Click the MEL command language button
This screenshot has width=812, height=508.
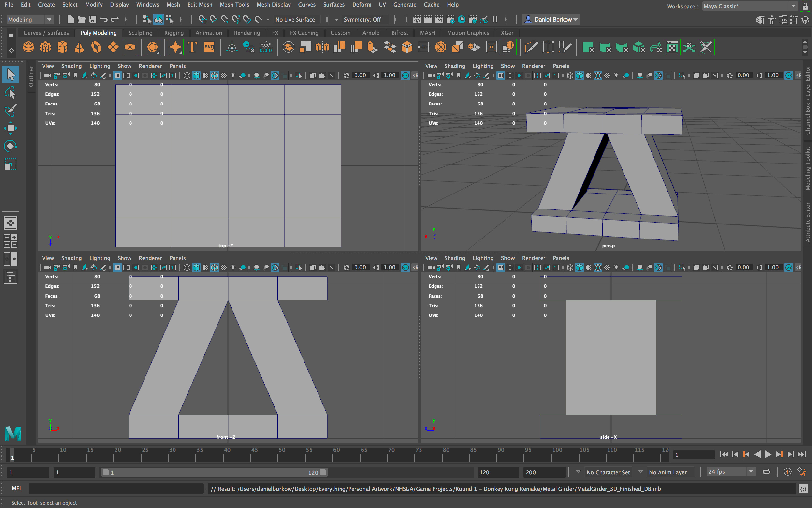coord(16,488)
